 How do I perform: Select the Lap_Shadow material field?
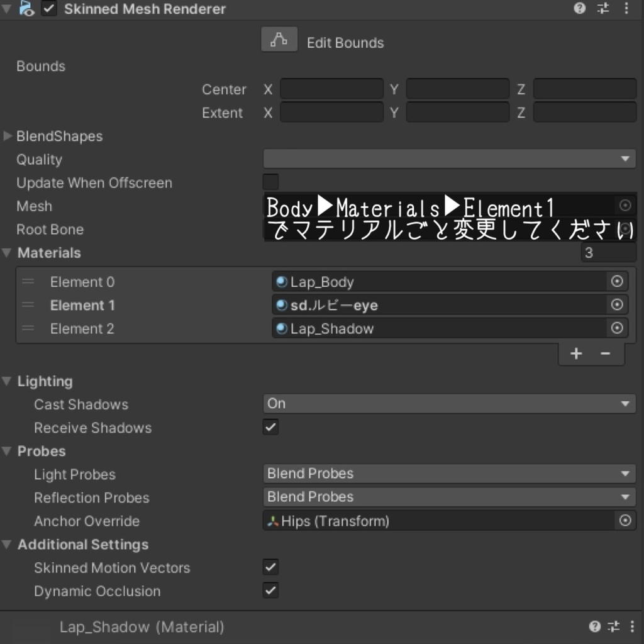(439, 328)
